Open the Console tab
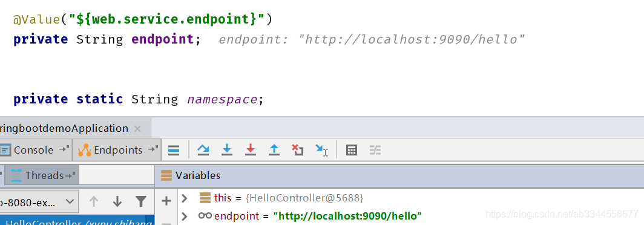Screen dimensions: 644x225 point(33,150)
